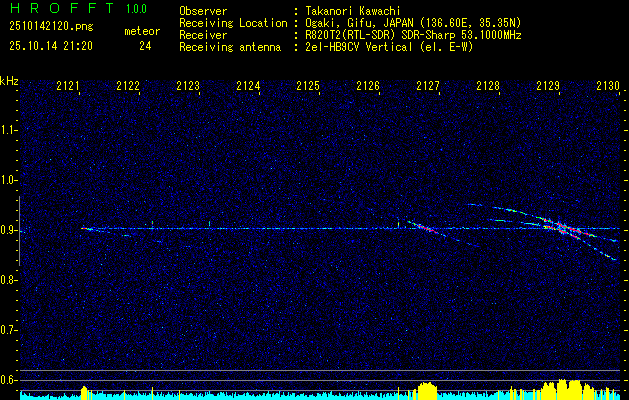Screen dimensions: 629x400
Task: Click the yellow power peak below 2127
Action: coord(427,388)
